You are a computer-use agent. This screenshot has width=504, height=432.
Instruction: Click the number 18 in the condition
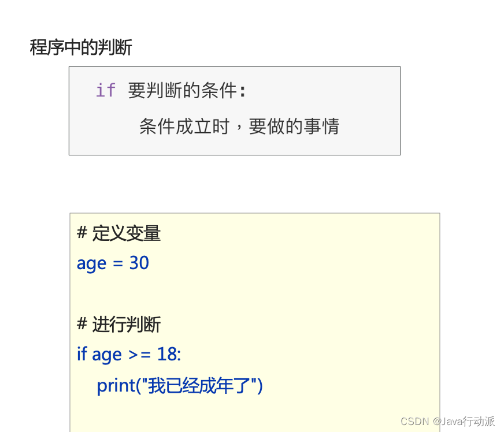point(166,354)
